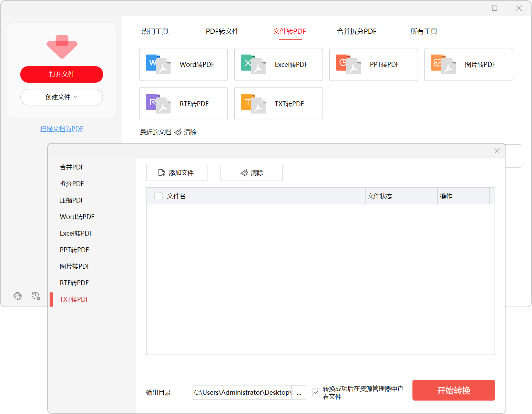Click the dialog's 清除 button label
The width and height of the screenshot is (532, 414).
click(257, 173)
